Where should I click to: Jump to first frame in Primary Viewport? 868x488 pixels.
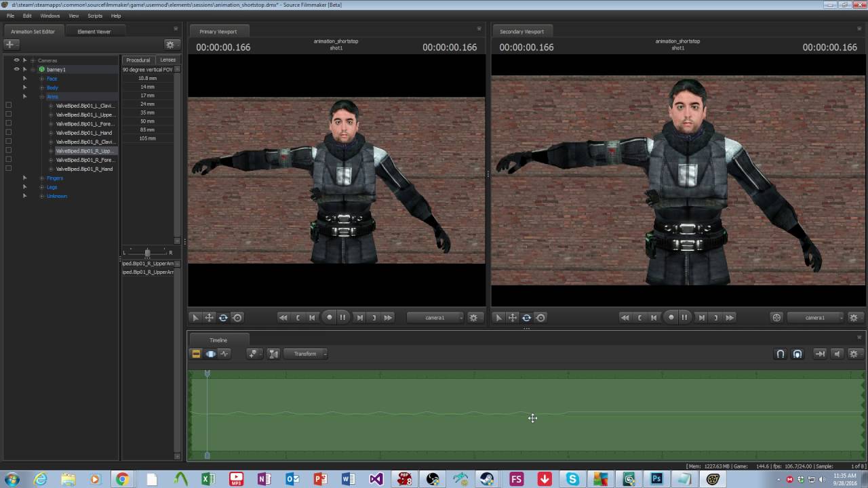pyautogui.click(x=283, y=317)
